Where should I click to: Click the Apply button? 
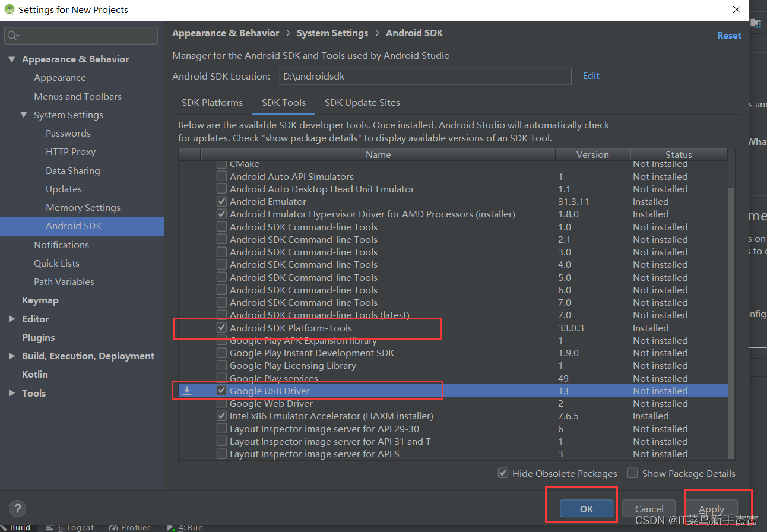point(711,509)
